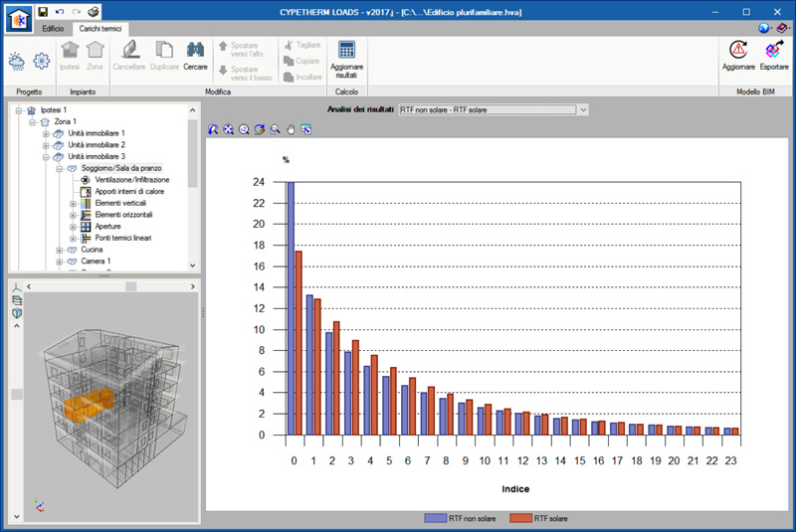Move item up with Spostare verso l'alto
The width and height of the screenshot is (796, 532).
point(242,49)
